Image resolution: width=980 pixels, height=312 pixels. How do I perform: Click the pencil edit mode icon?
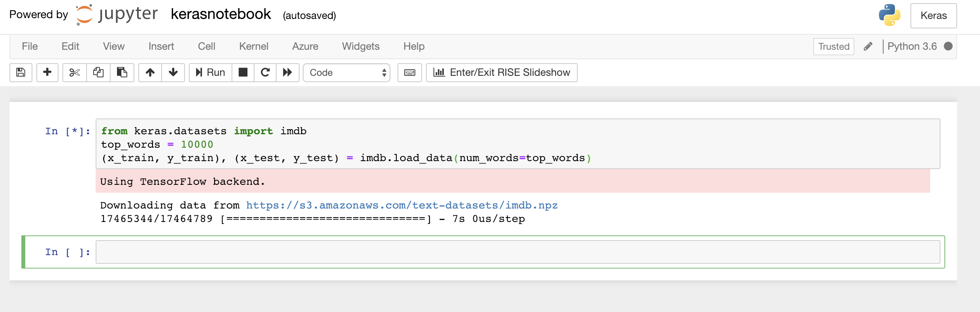click(868, 47)
